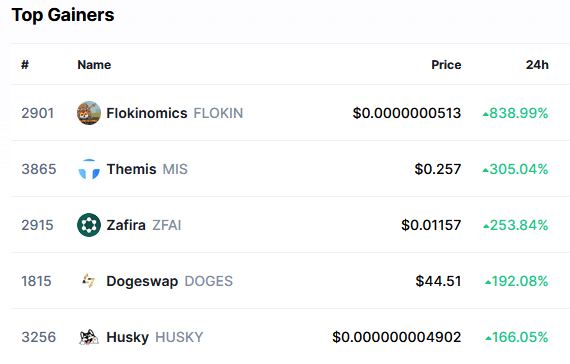
Task: Click the Flokinomics coin logo icon
Action: pyautogui.click(x=89, y=113)
